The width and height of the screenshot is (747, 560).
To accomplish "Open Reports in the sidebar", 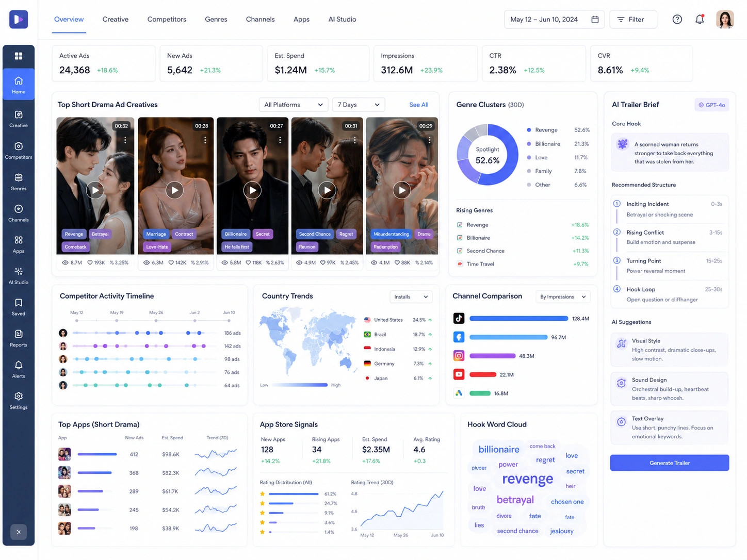I will coord(19,338).
